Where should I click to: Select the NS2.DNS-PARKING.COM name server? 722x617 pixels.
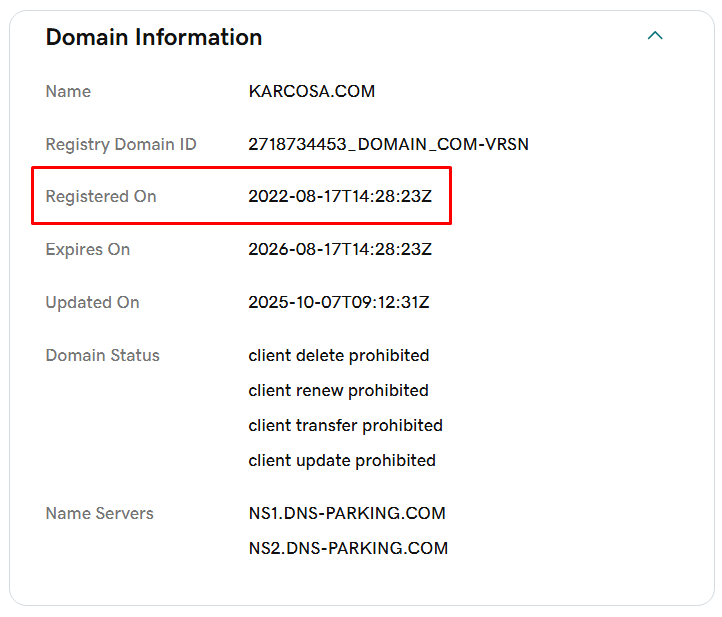(348, 548)
